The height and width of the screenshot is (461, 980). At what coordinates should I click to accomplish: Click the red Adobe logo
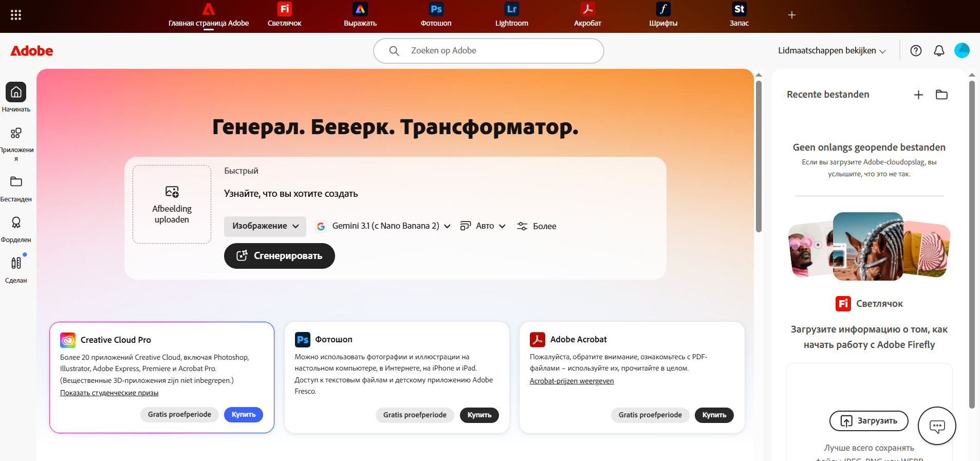32,50
